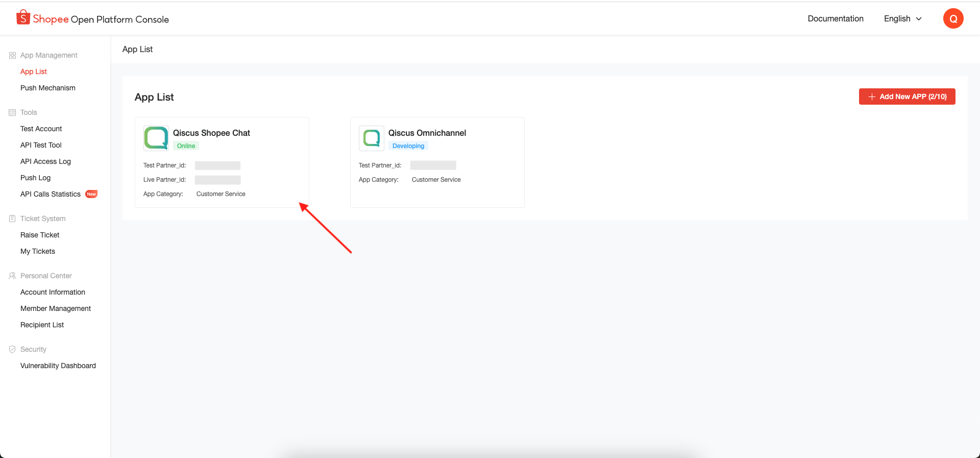Open Push Log page
980x458 pixels.
pyautogui.click(x=35, y=178)
